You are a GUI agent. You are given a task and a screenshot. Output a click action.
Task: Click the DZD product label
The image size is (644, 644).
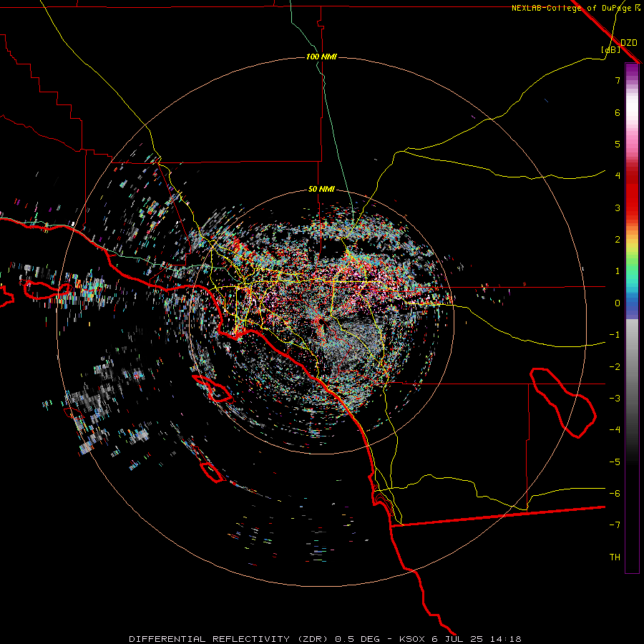tap(629, 43)
